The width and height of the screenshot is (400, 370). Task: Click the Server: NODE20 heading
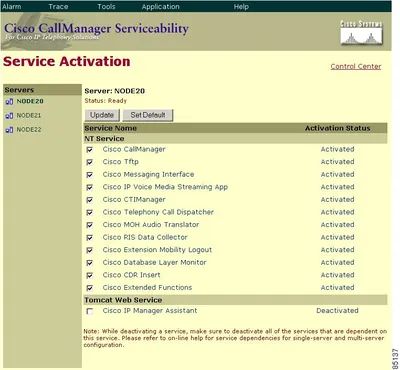coord(115,91)
